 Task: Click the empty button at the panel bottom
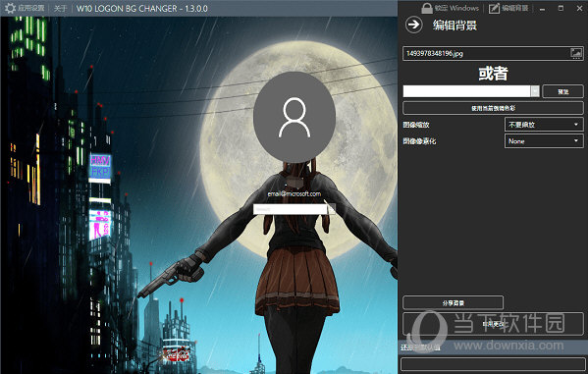[493, 364]
